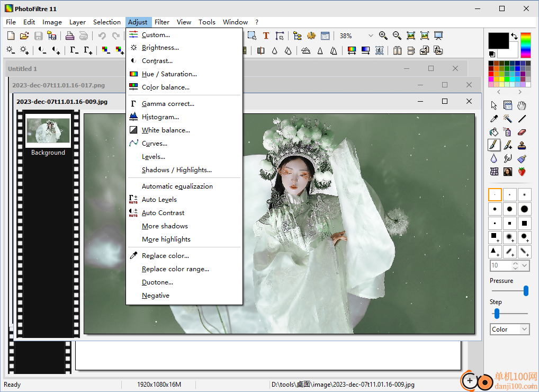Click the Zoom Out magnifier icon
Viewport: 539px width, 392px height.
[x=397, y=35]
